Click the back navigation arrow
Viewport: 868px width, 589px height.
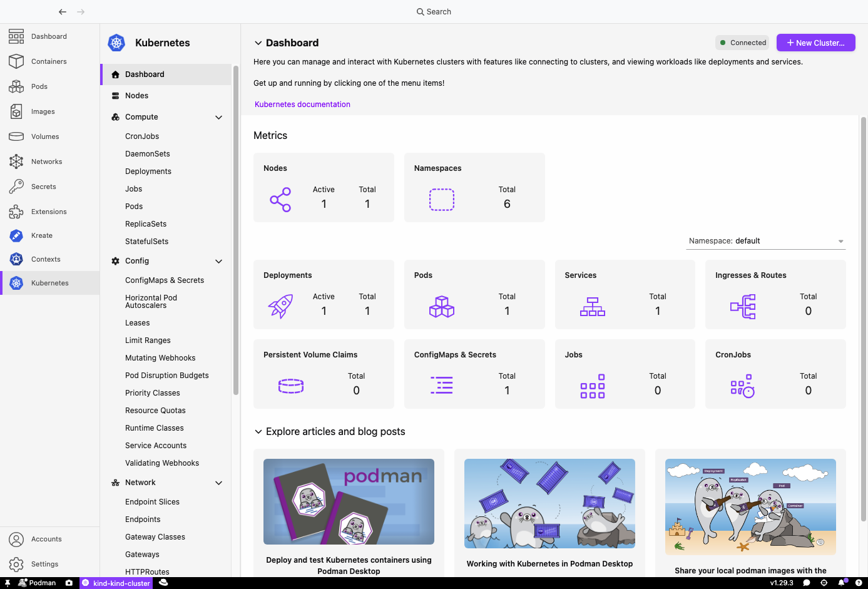coord(63,12)
